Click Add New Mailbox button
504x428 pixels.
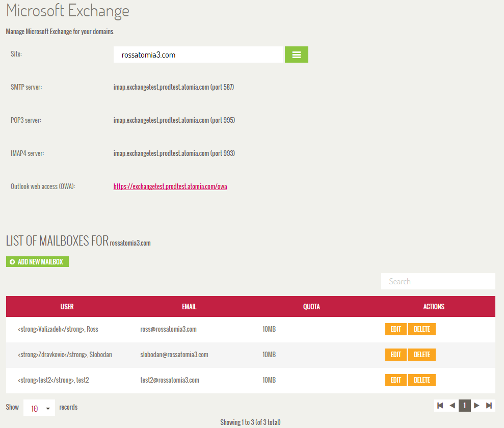click(x=37, y=261)
